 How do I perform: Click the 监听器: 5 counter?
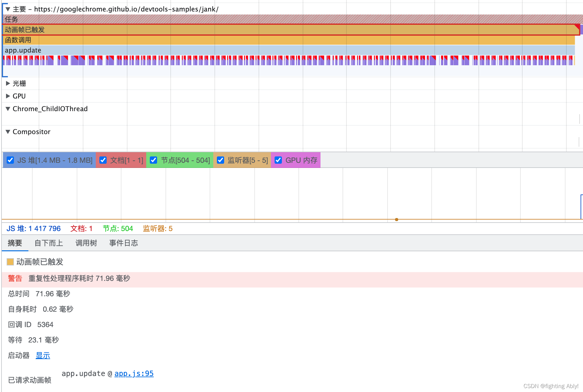tap(158, 229)
